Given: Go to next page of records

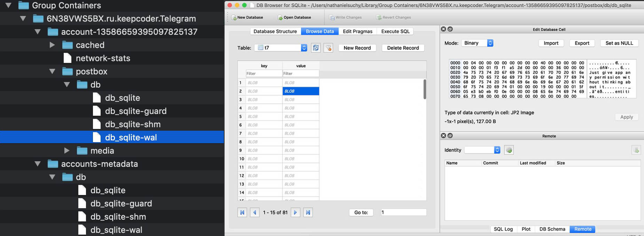Looking at the screenshot, I should (x=295, y=212).
